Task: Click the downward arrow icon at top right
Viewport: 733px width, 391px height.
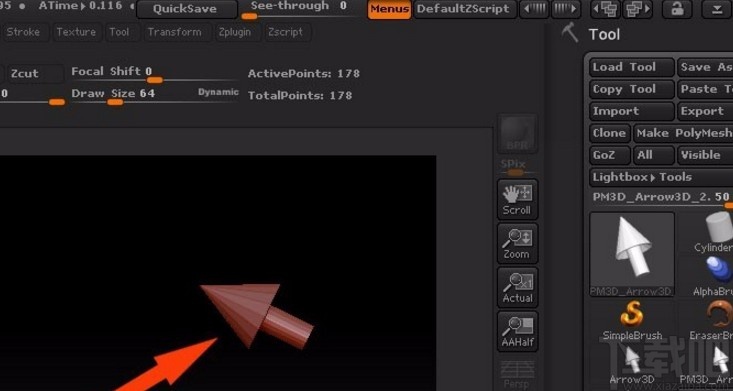Action: tap(718, 9)
